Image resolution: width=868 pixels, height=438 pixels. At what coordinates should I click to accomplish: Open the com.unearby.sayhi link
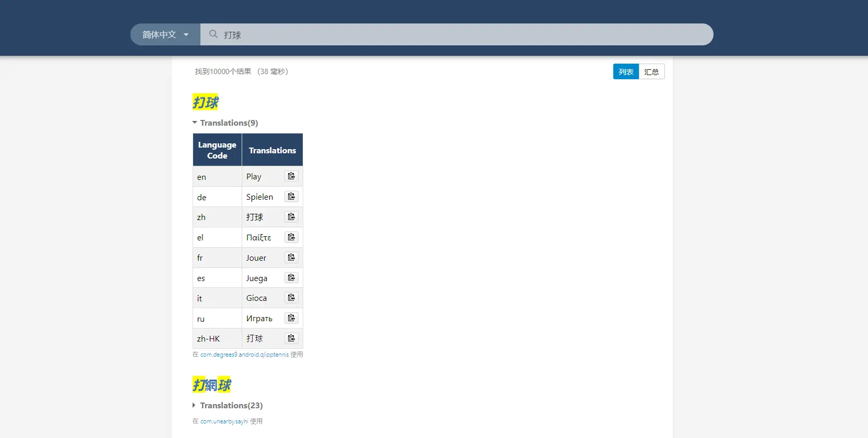(x=224, y=421)
